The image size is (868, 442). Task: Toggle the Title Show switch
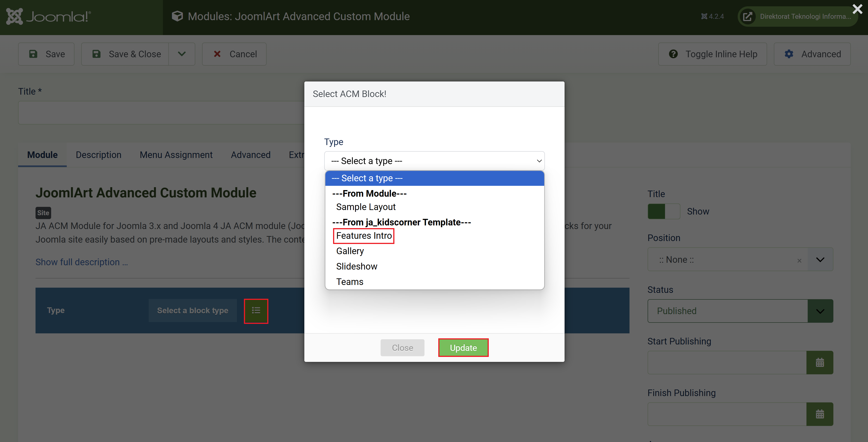(x=664, y=211)
